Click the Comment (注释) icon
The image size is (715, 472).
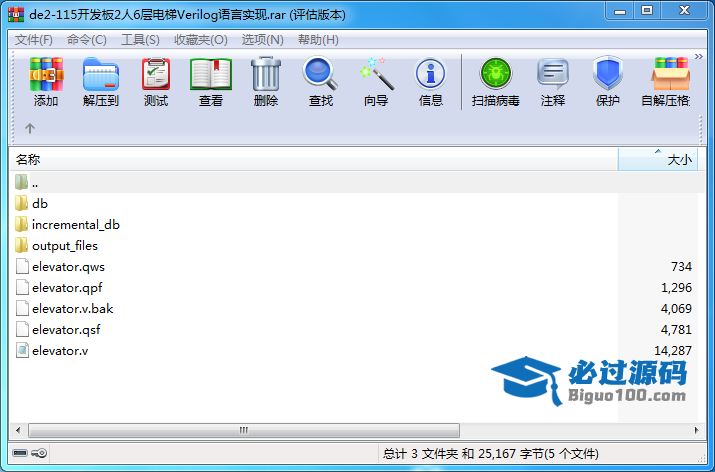(553, 74)
